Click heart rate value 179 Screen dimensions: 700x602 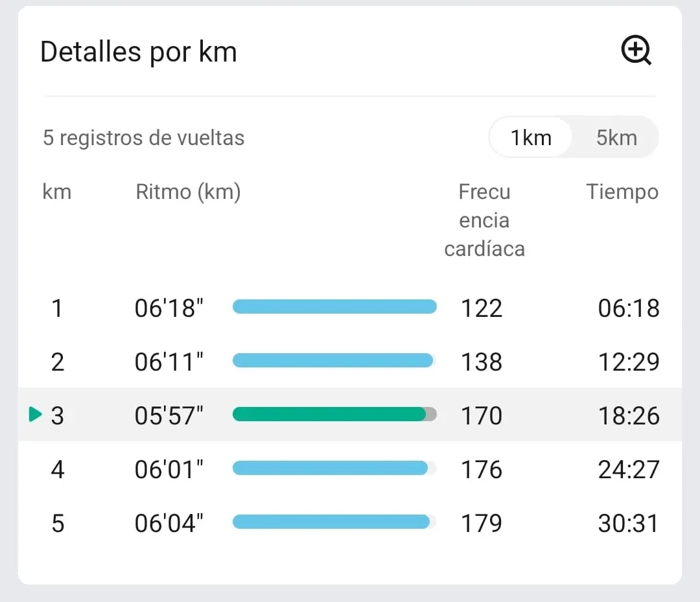(481, 523)
